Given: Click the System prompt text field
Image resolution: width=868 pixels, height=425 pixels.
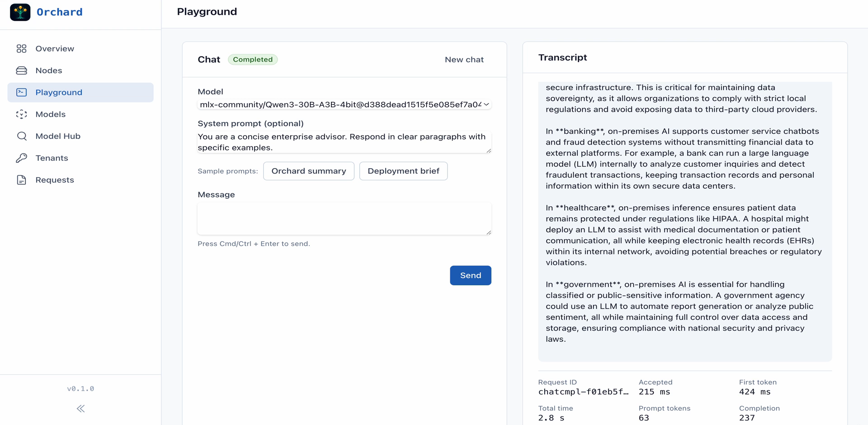Looking at the screenshot, I should 344,142.
